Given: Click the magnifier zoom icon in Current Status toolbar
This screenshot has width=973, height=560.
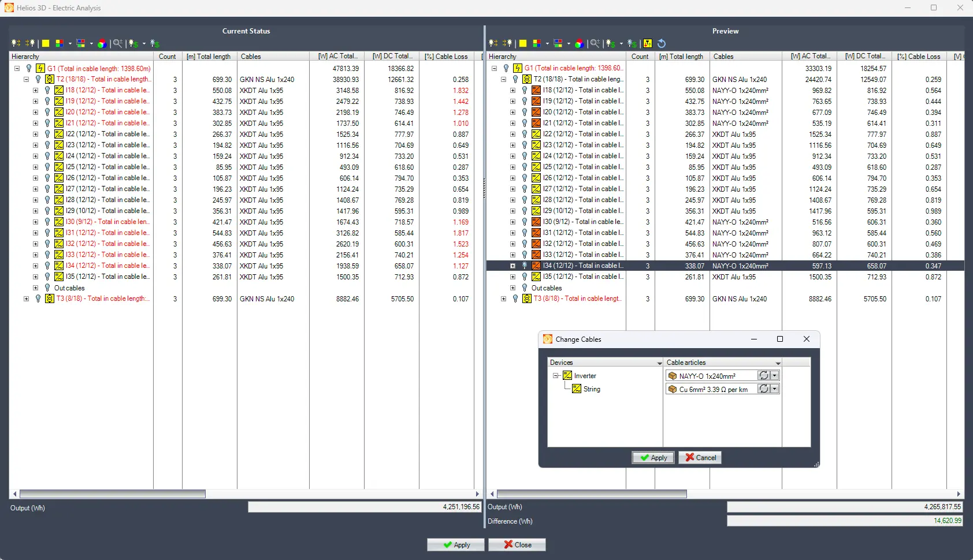Looking at the screenshot, I should [x=117, y=43].
